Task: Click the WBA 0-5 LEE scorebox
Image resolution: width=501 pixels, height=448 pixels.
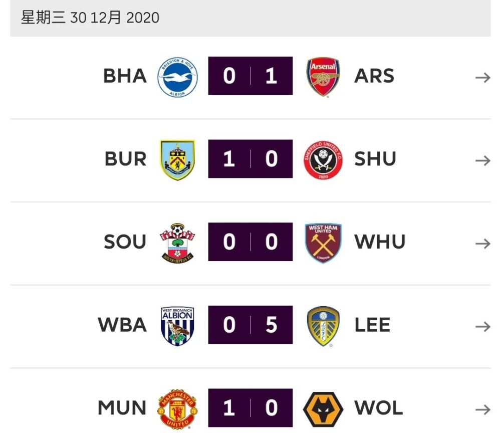Action: pos(250,325)
